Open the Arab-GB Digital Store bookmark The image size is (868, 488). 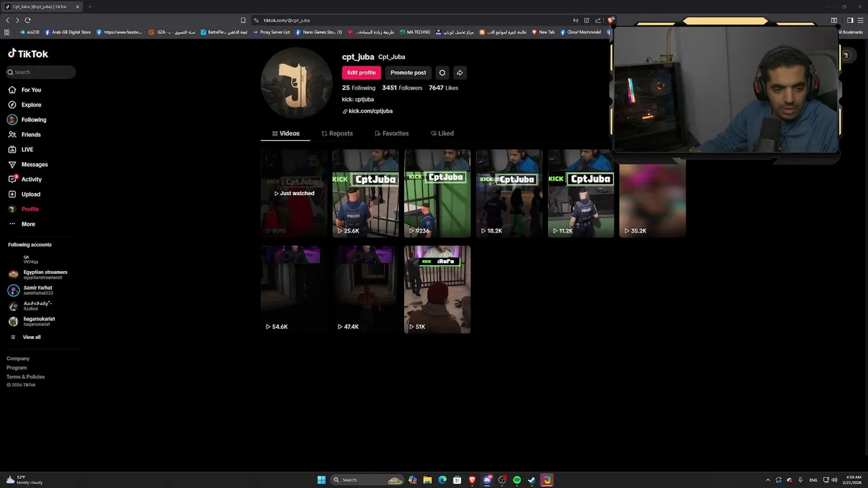[x=68, y=32]
